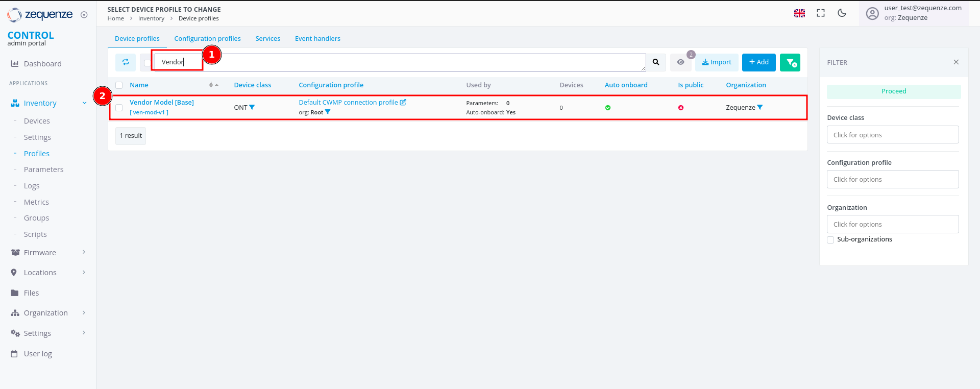Viewport: 980px width, 389px height.
Task: Edit Default CWMP connection profile icon
Action: pyautogui.click(x=403, y=102)
